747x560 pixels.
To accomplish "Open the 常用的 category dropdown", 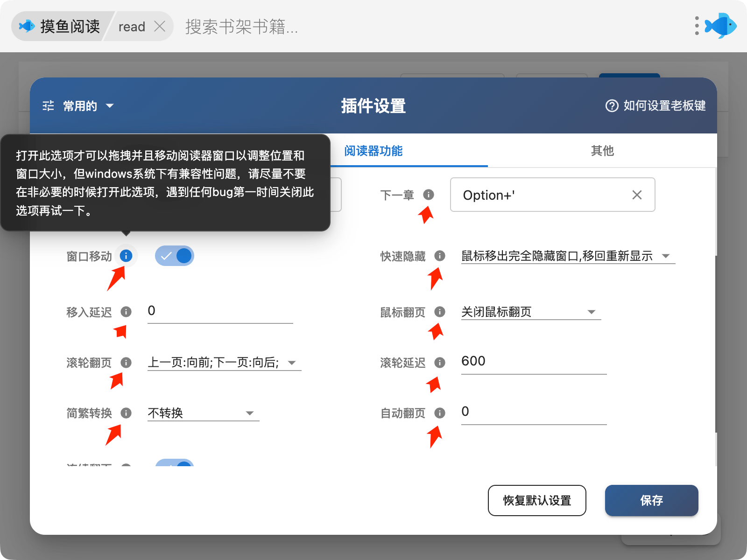I will tap(78, 106).
